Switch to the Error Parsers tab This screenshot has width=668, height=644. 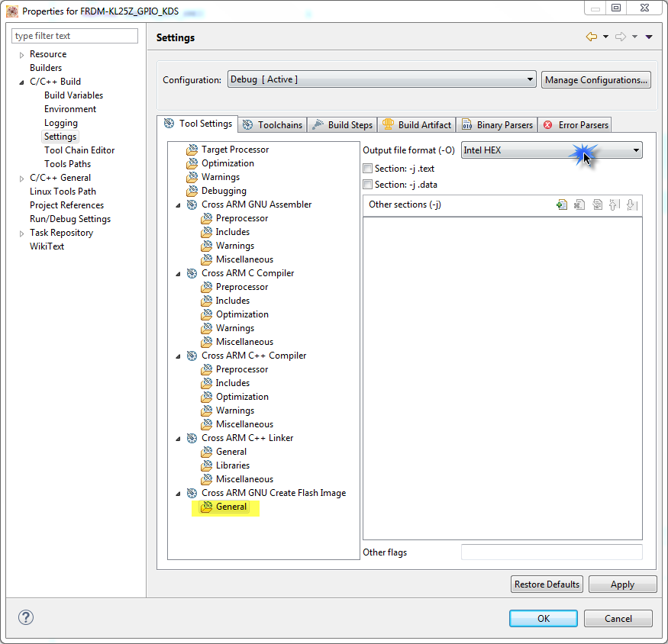pyautogui.click(x=575, y=125)
